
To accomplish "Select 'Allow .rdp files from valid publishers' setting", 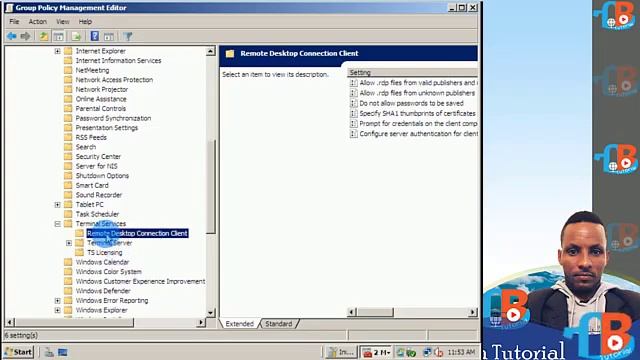I will pyautogui.click(x=418, y=83).
